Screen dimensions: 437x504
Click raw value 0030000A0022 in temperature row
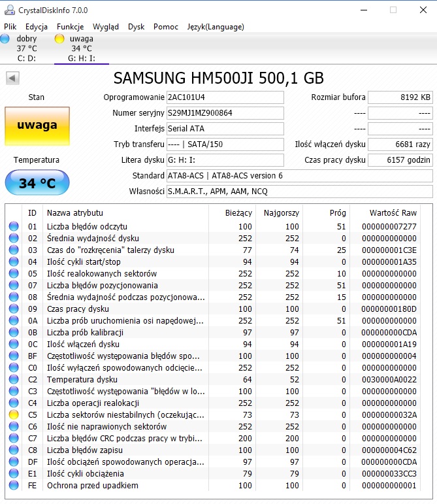tap(389, 380)
